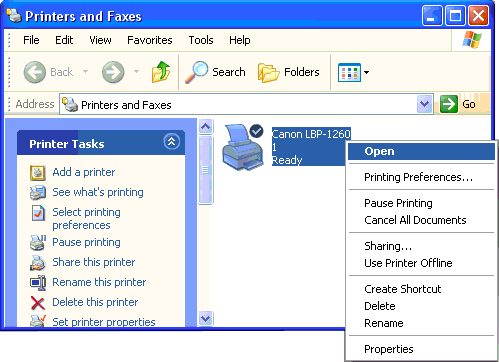
Task: Click the Rename this printer icon
Action: point(38,283)
